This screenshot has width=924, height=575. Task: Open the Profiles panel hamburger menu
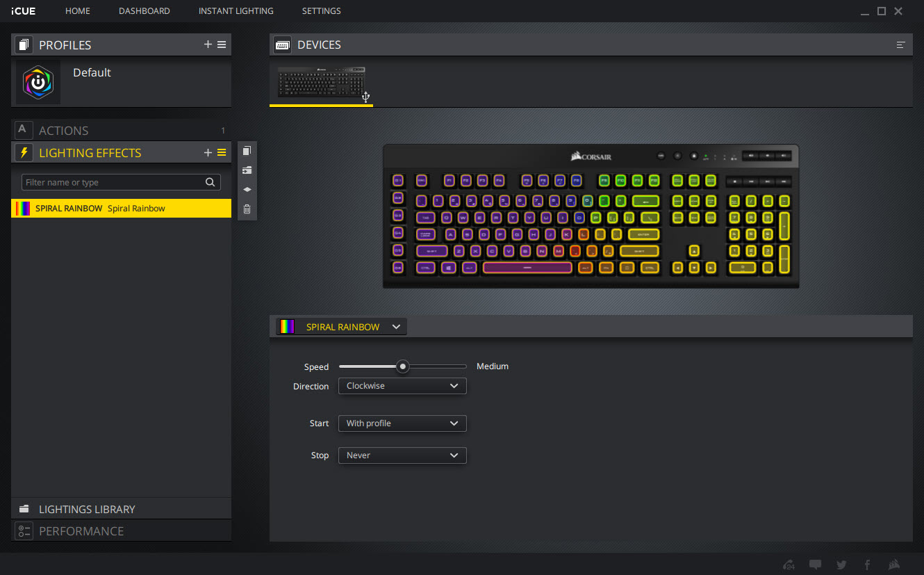(222, 44)
